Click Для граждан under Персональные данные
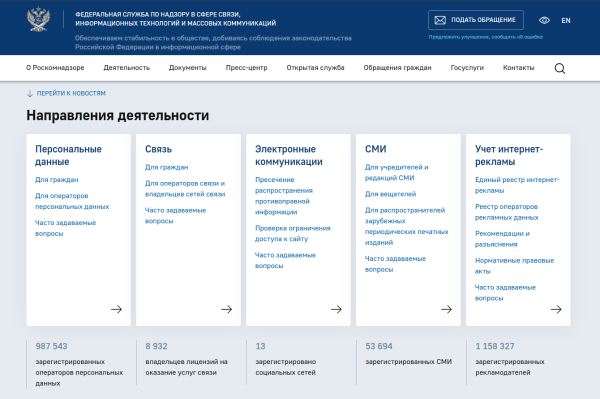This screenshot has height=399, width=600. point(57,180)
